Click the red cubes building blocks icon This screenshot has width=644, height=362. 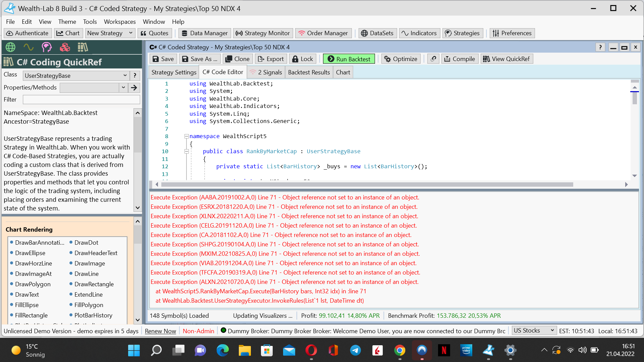coord(65,47)
